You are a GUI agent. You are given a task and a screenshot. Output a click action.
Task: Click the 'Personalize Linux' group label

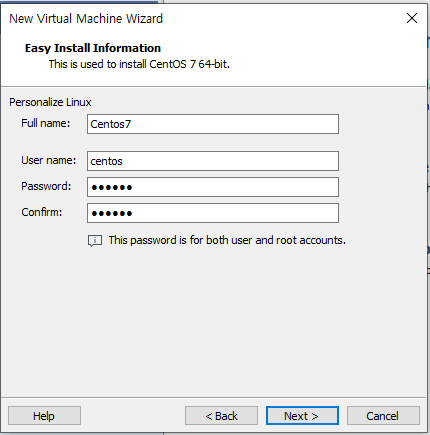pyautogui.click(x=50, y=102)
